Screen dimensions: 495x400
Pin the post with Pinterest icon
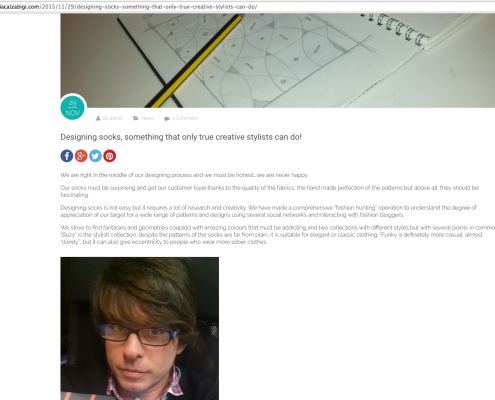pyautogui.click(x=110, y=156)
